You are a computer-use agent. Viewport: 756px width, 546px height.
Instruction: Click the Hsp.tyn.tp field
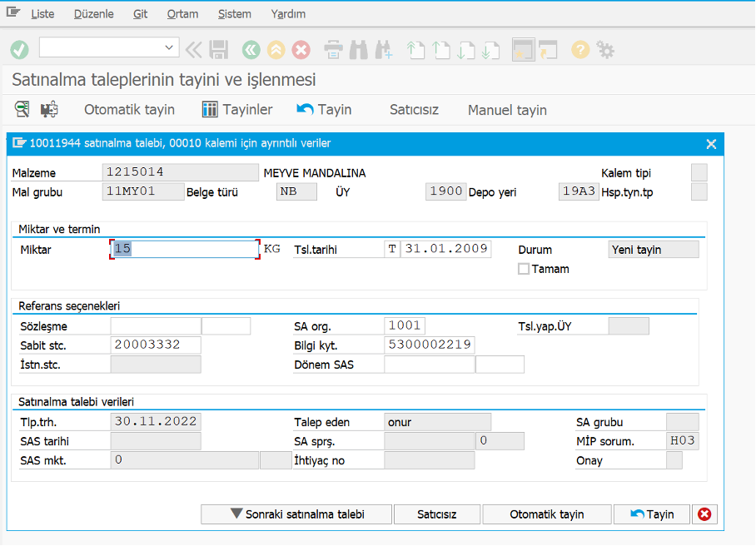point(699,191)
